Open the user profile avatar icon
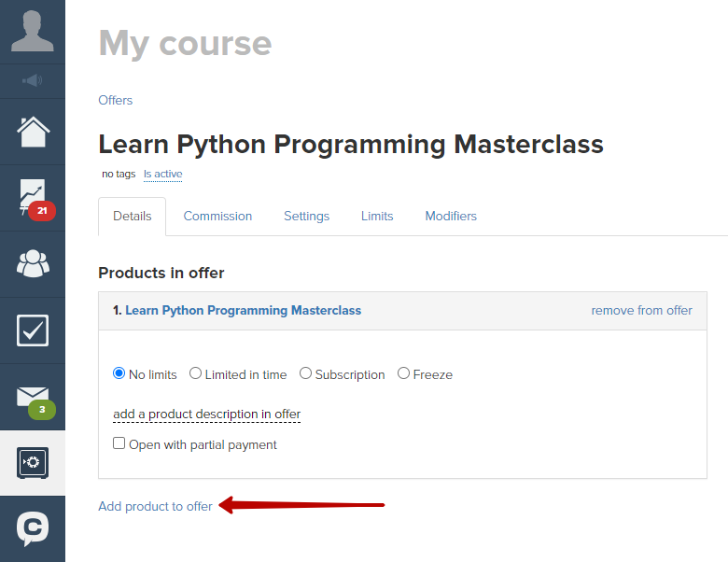Image resolution: width=728 pixels, height=562 pixels. 33,32
